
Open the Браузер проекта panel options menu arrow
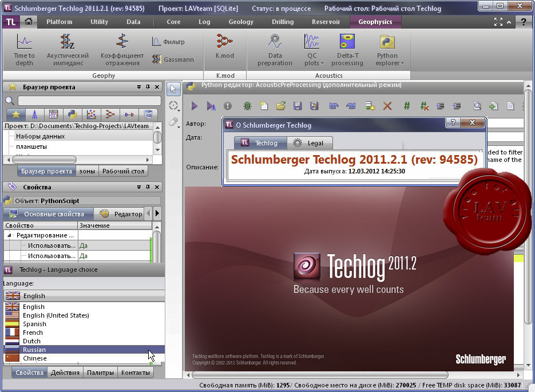[x=139, y=87]
